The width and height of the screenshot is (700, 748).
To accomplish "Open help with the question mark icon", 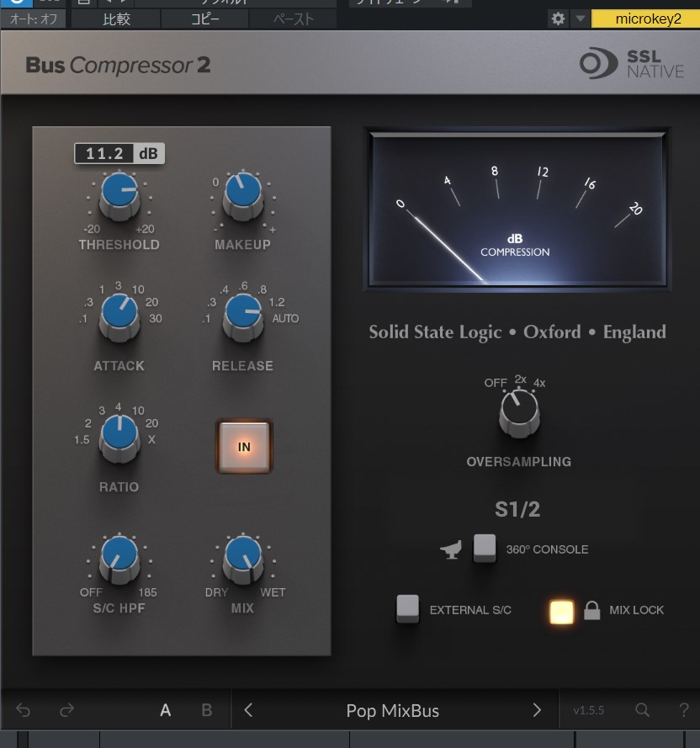I will click(683, 711).
